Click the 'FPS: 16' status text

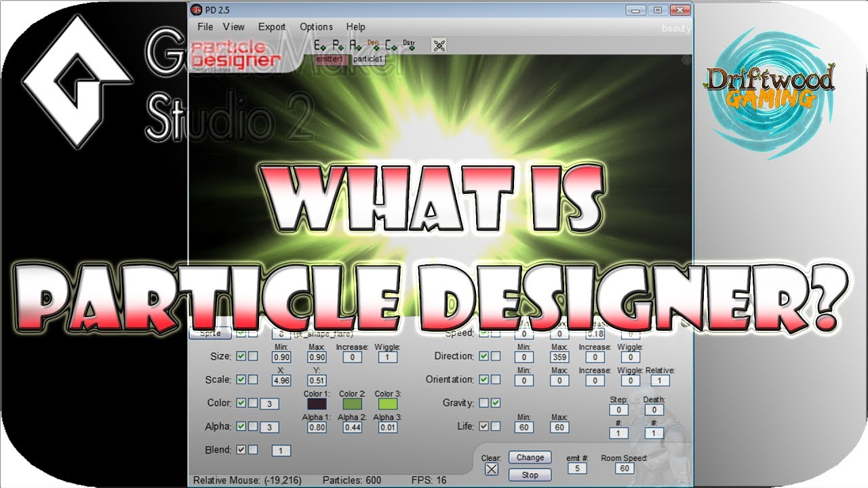(429, 480)
